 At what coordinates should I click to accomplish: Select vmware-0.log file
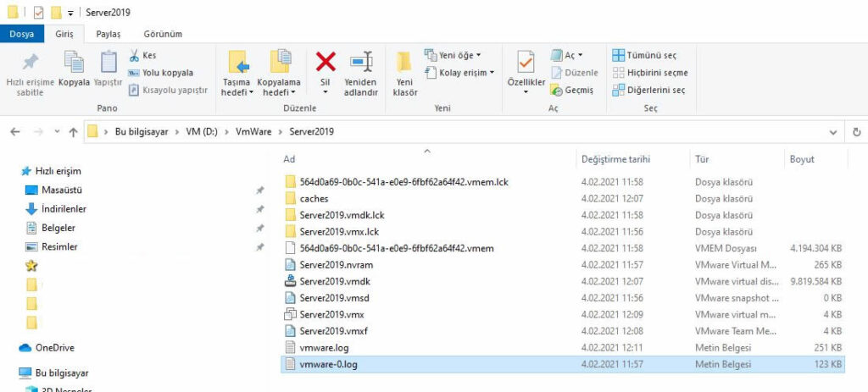point(563,364)
